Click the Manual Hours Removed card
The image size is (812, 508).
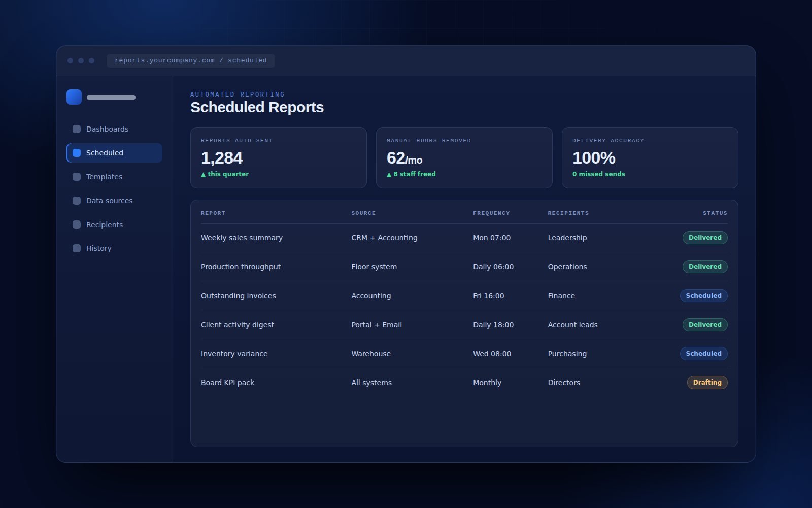click(x=464, y=157)
